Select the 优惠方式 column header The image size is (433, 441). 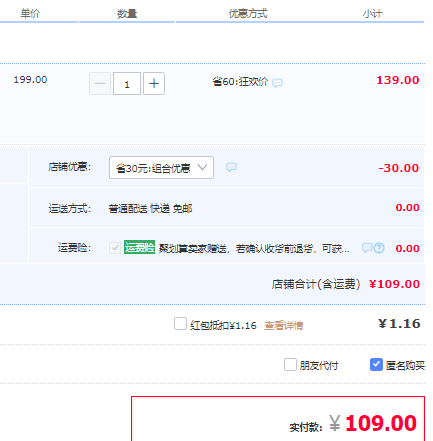[248, 14]
